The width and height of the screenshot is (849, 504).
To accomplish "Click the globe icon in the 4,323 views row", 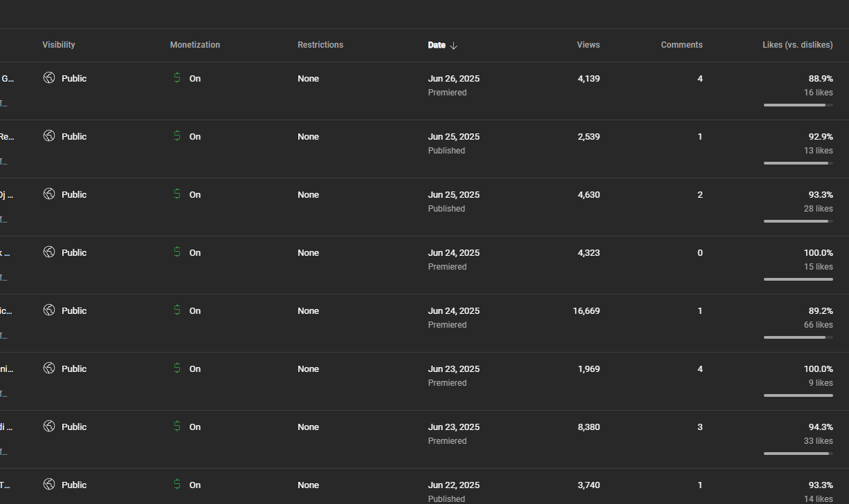I will coord(48,252).
